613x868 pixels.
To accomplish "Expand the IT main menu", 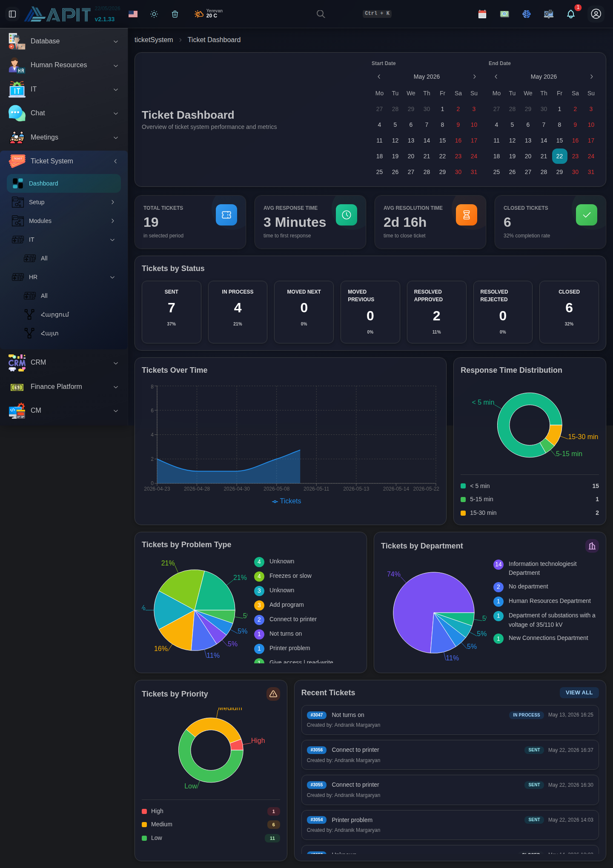I will pos(64,89).
